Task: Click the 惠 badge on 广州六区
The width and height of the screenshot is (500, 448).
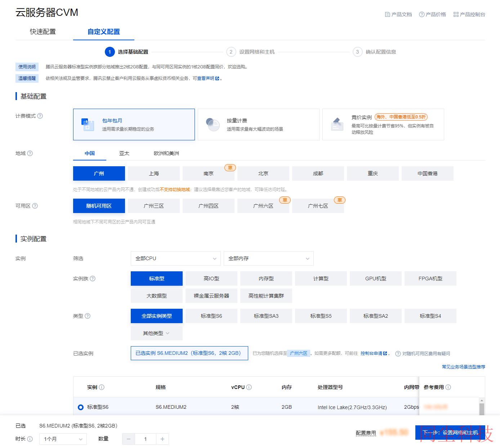Action: 285,200
